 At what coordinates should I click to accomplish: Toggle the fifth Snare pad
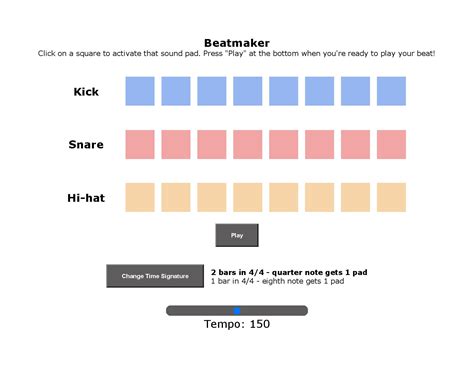pyautogui.click(x=284, y=144)
